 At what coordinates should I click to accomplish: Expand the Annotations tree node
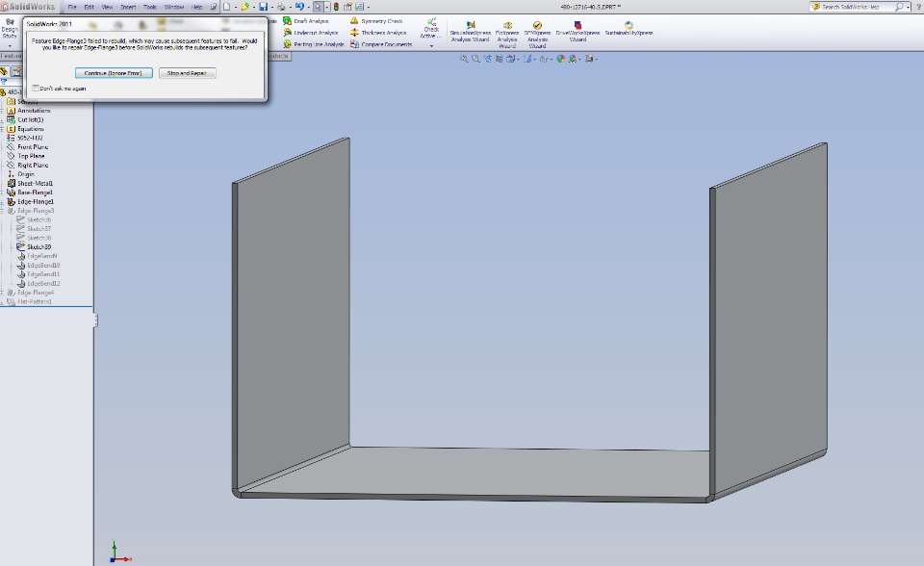pyautogui.click(x=2, y=111)
